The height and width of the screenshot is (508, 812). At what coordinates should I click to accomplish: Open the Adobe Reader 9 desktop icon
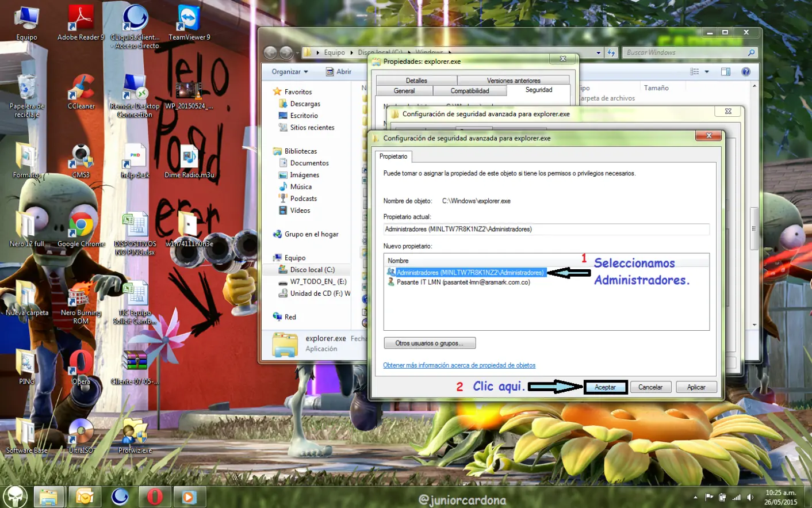(x=81, y=23)
